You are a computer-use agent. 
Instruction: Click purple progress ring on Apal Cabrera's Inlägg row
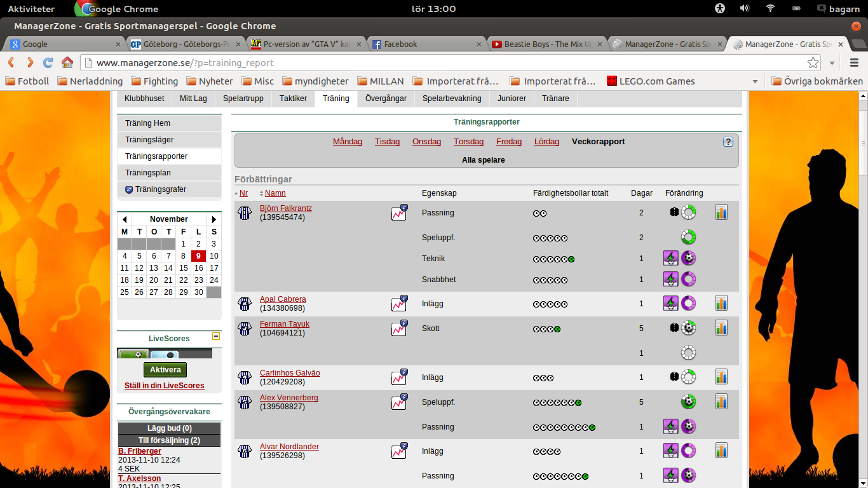point(689,303)
